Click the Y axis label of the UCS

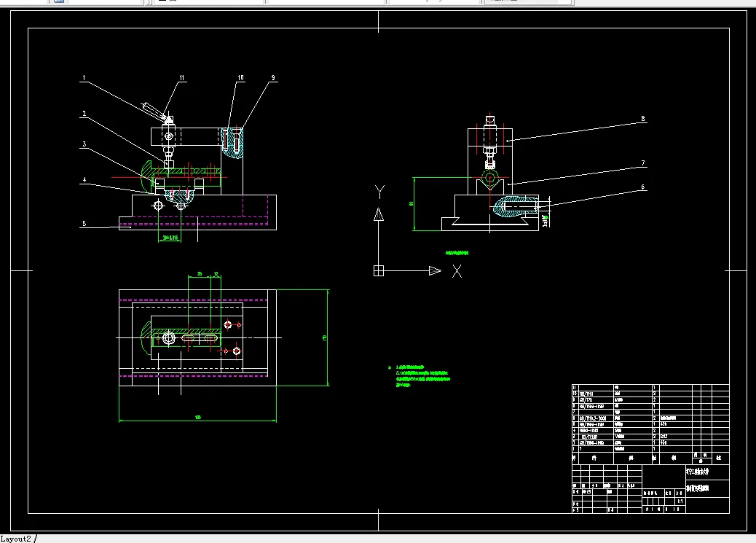click(x=379, y=192)
